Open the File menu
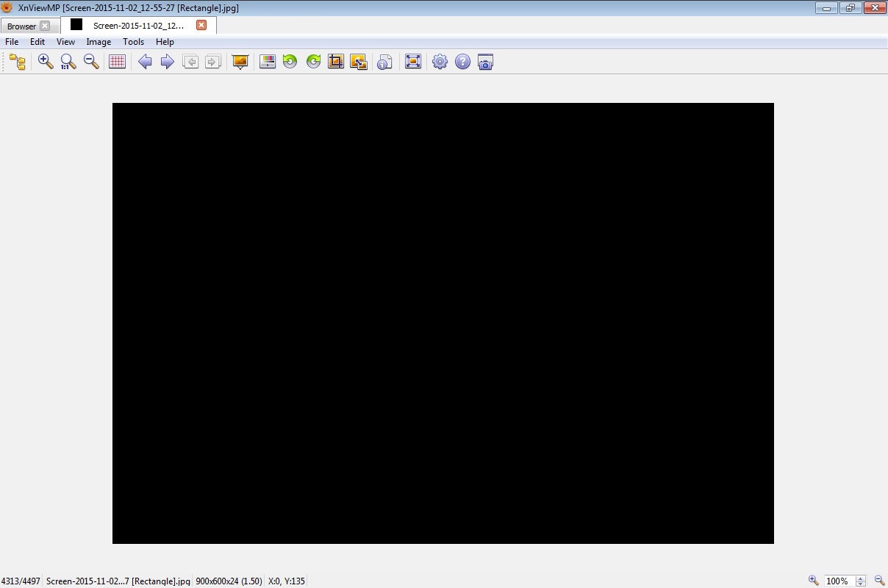Image resolution: width=888 pixels, height=588 pixels. 12,42
